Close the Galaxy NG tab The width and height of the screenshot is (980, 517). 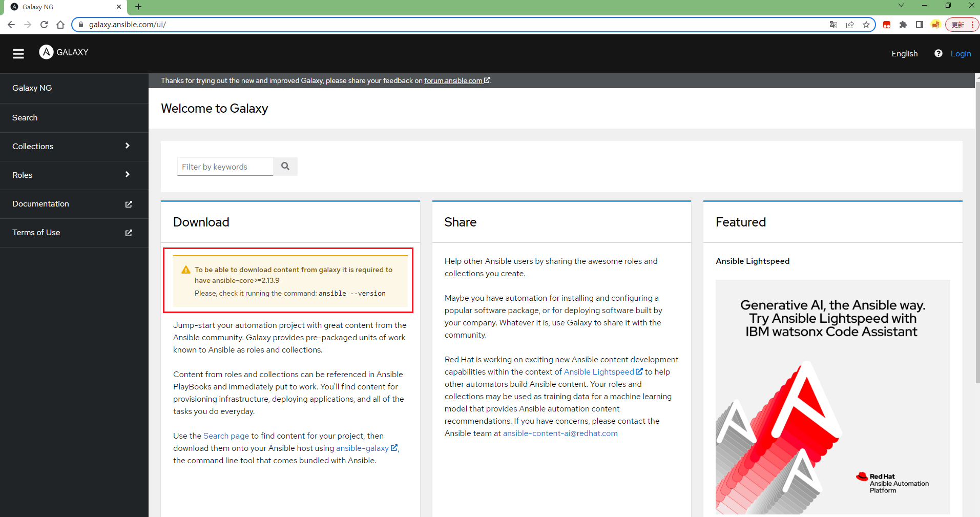[x=119, y=7]
